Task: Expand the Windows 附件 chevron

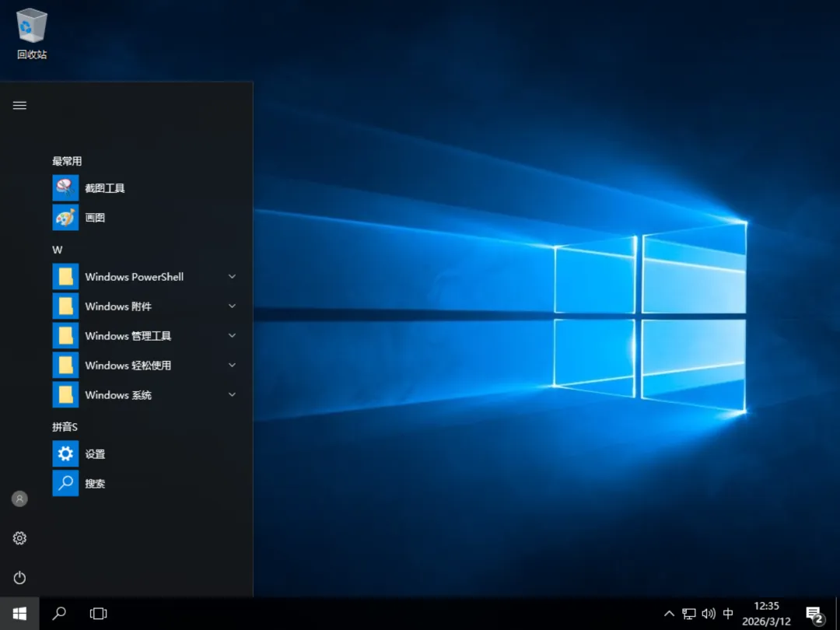Action: (232, 306)
